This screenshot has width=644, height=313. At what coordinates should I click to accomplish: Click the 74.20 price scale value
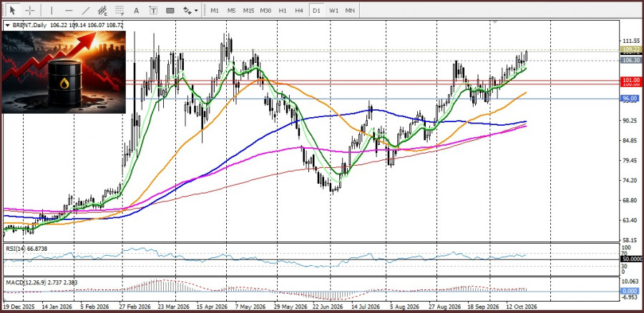click(x=630, y=181)
